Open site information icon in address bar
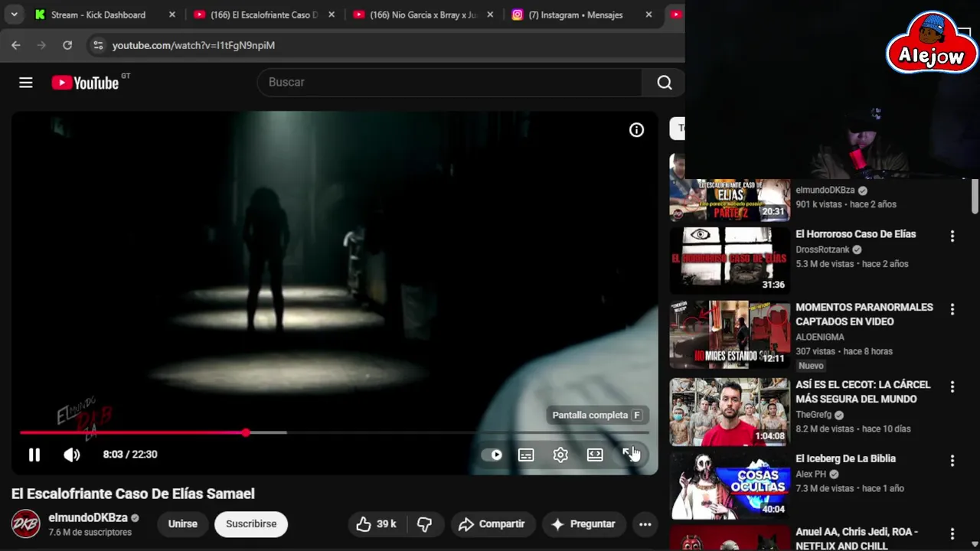Screen dimensions: 980x551 (97, 45)
